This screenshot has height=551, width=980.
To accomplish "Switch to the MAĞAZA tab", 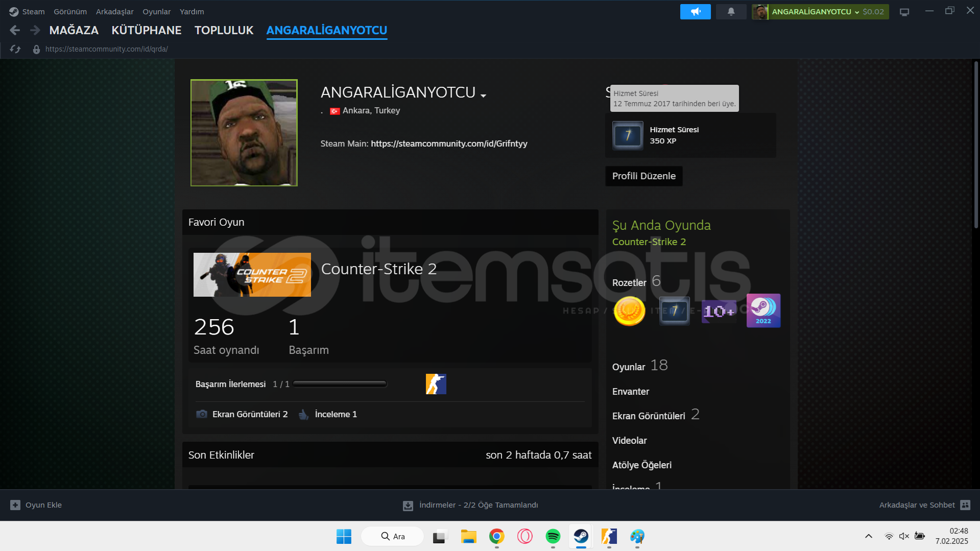I will (x=74, y=30).
